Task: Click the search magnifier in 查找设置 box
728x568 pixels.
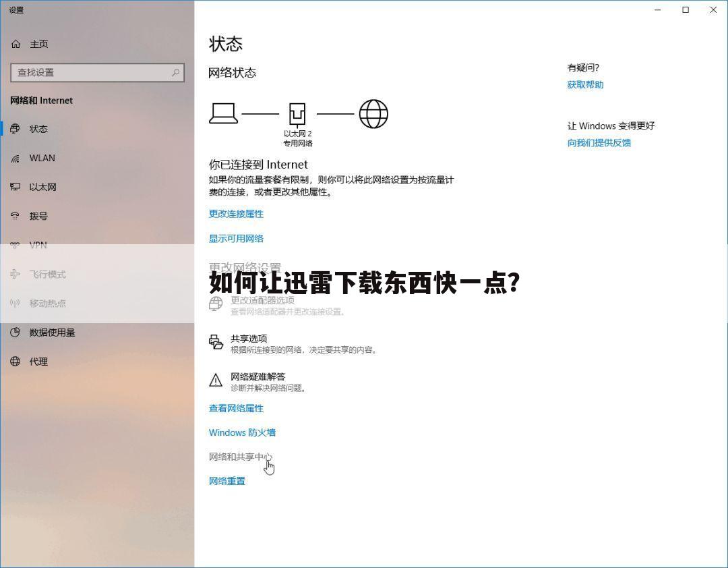Action: coord(175,72)
